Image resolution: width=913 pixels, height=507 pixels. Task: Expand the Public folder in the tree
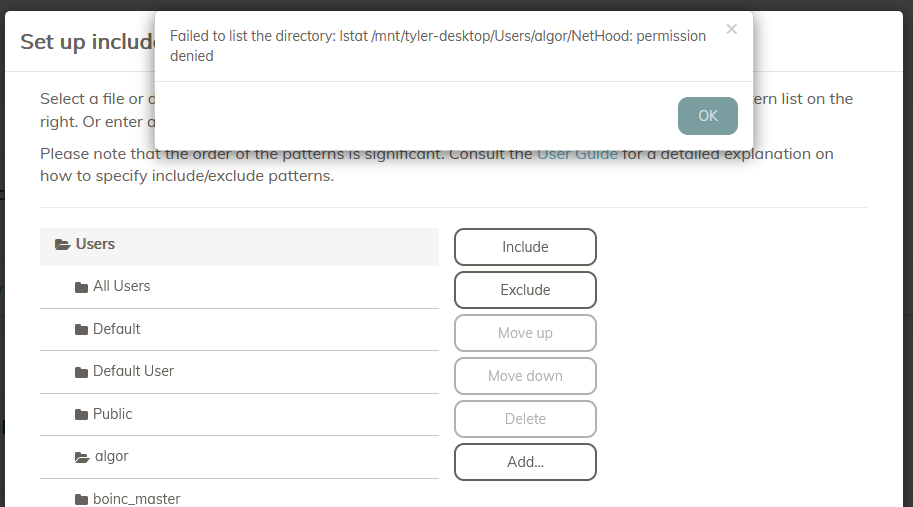[x=112, y=414]
